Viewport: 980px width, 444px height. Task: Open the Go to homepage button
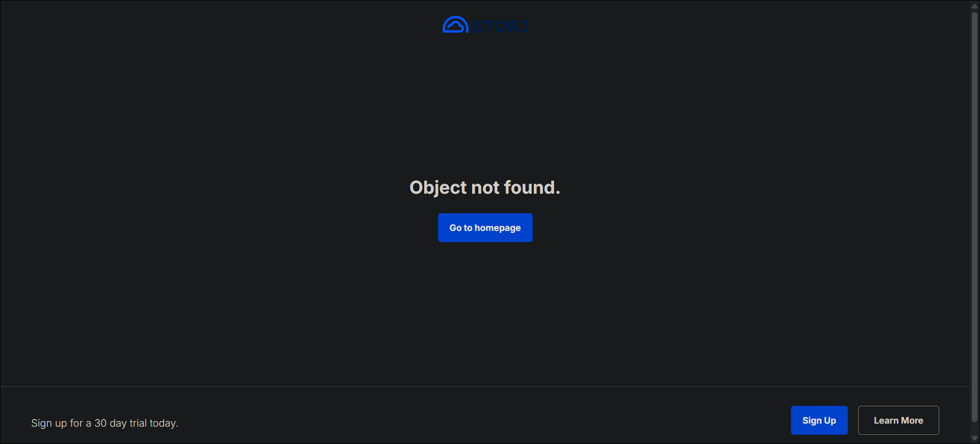click(485, 227)
